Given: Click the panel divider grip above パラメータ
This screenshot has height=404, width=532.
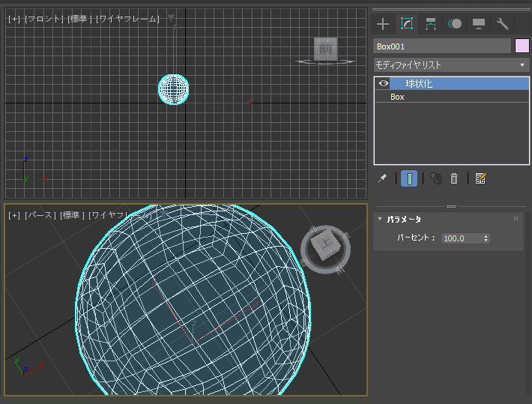Looking at the screenshot, I should pos(451,206).
